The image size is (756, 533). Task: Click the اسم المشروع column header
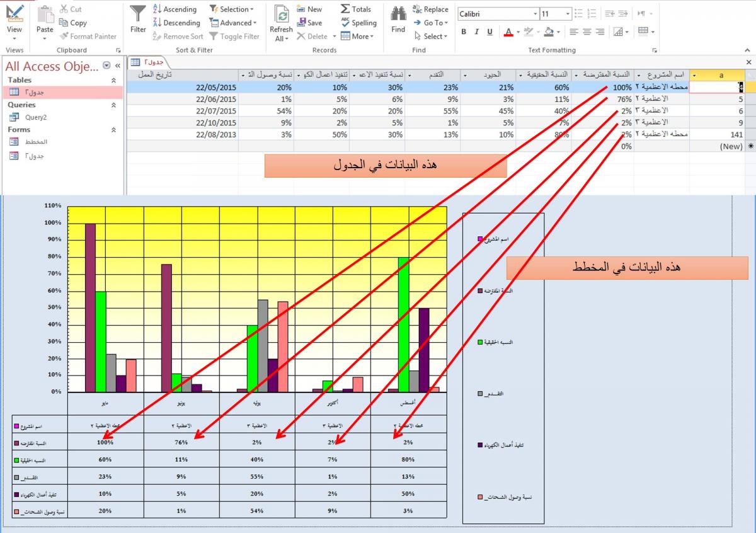click(x=661, y=75)
